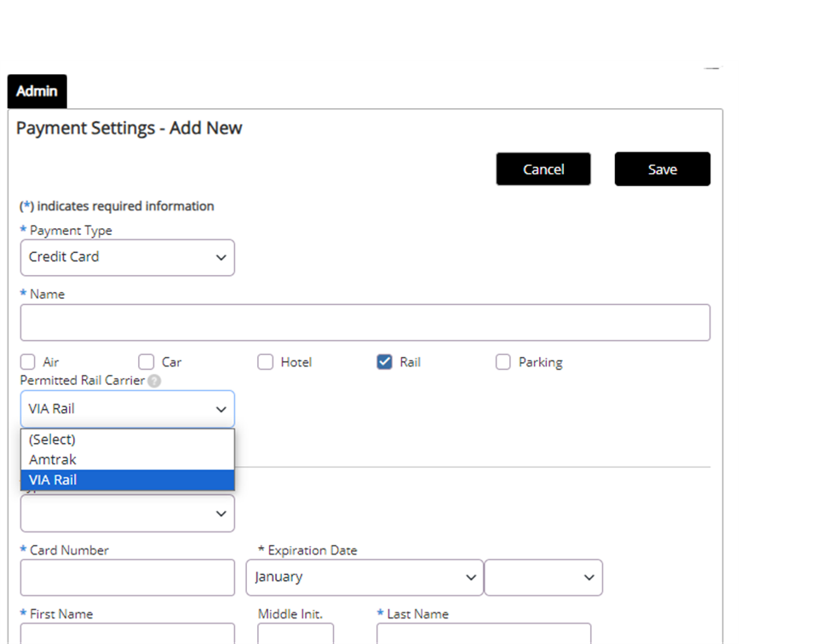Focus the Last Name input field
Screen dimensions: 816x644
[x=484, y=634]
